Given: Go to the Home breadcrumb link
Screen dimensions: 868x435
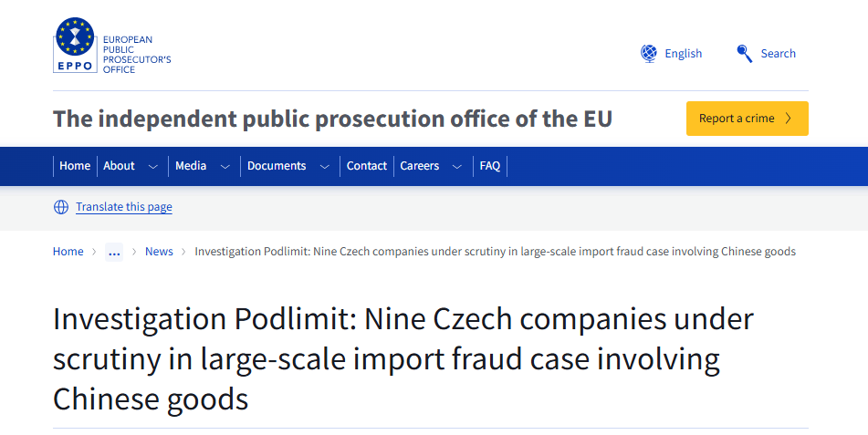Looking at the screenshot, I should coord(68,252).
